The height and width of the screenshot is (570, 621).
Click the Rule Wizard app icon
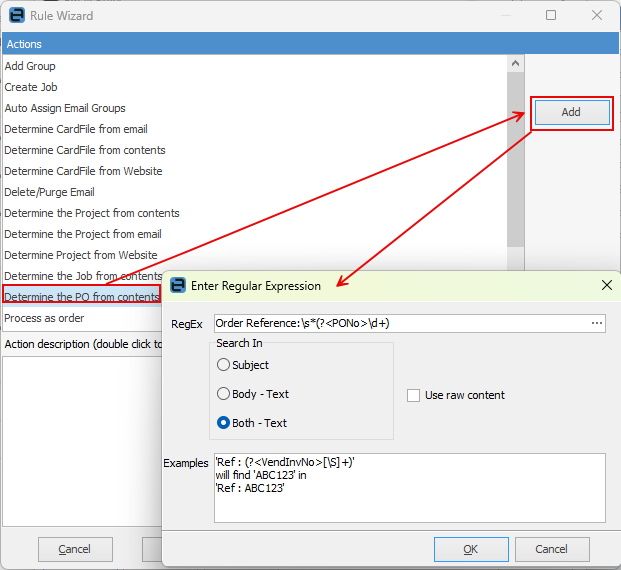[x=17, y=15]
